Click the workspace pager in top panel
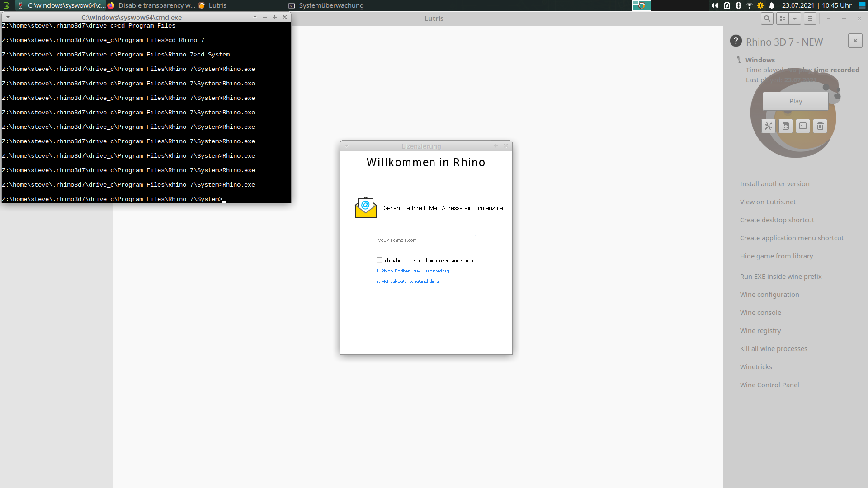 pos(642,5)
